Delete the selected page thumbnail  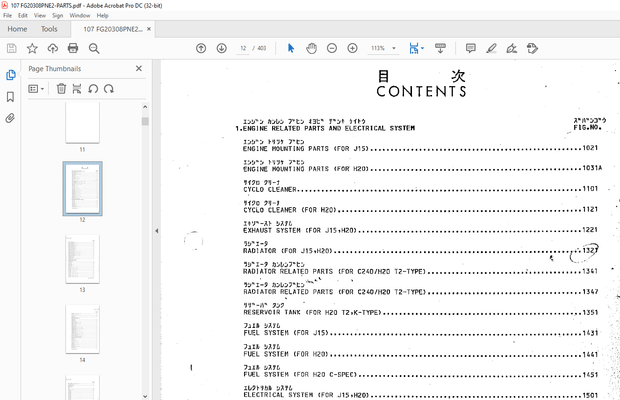[x=61, y=89]
